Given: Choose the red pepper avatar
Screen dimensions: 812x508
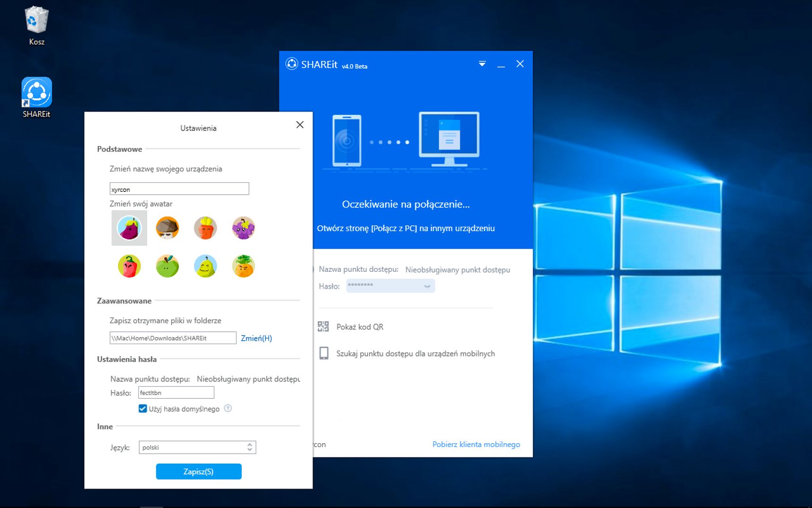Looking at the screenshot, I should [129, 266].
